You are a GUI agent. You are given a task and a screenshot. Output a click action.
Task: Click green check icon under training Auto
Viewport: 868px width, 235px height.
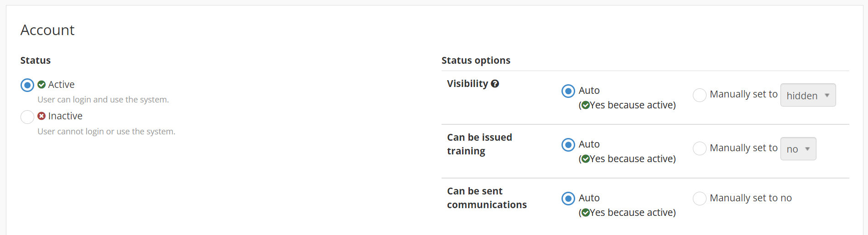coord(586,159)
